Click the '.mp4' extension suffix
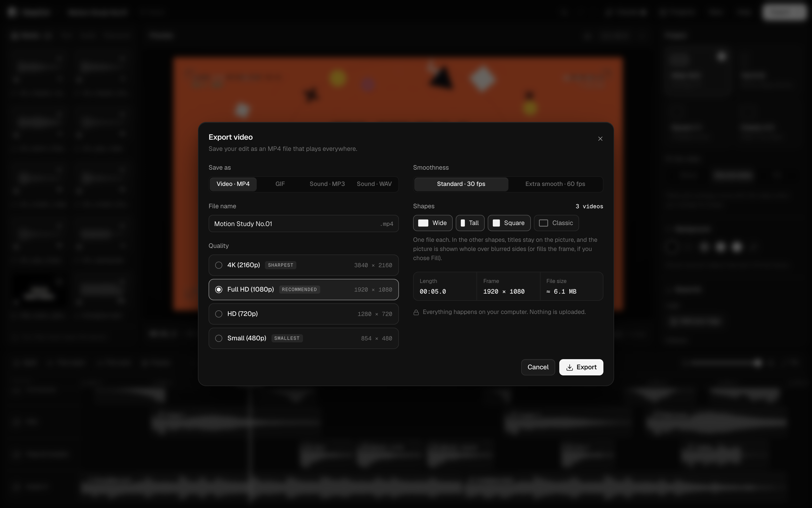 click(386, 224)
